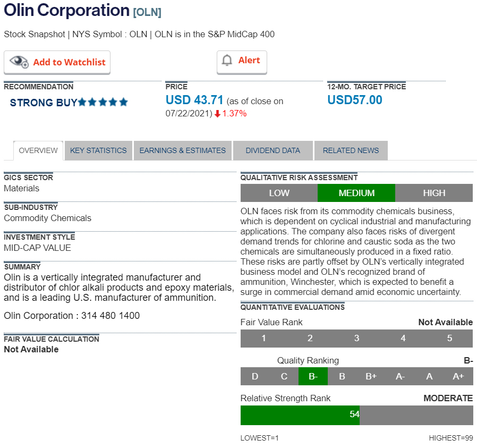
Task: Click the USD57.00 target price
Action: (x=354, y=100)
